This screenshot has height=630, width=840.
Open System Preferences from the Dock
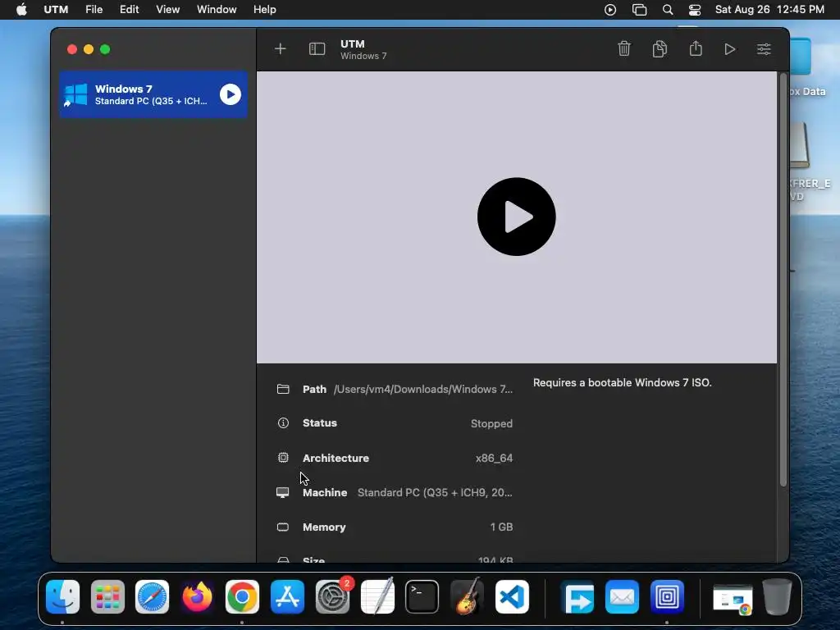click(x=332, y=597)
